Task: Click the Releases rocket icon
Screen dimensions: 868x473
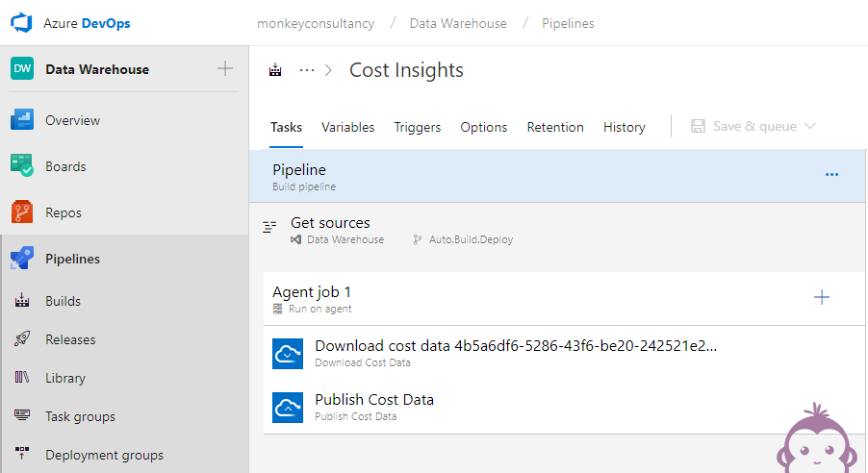Action: [x=22, y=338]
